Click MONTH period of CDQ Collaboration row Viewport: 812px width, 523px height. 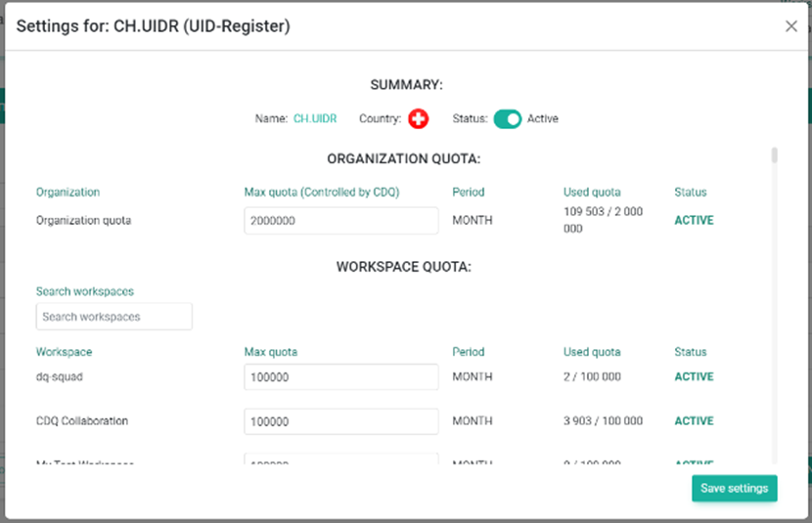click(473, 421)
